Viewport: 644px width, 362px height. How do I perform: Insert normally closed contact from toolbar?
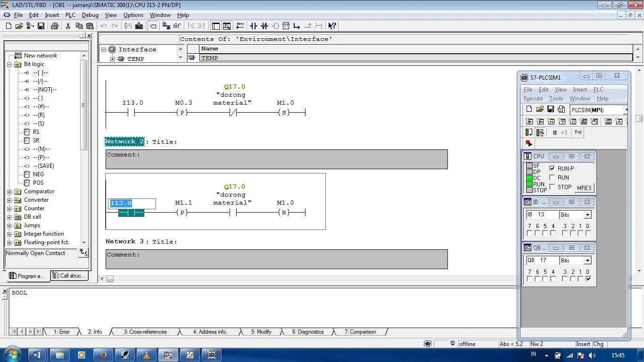tap(264, 26)
